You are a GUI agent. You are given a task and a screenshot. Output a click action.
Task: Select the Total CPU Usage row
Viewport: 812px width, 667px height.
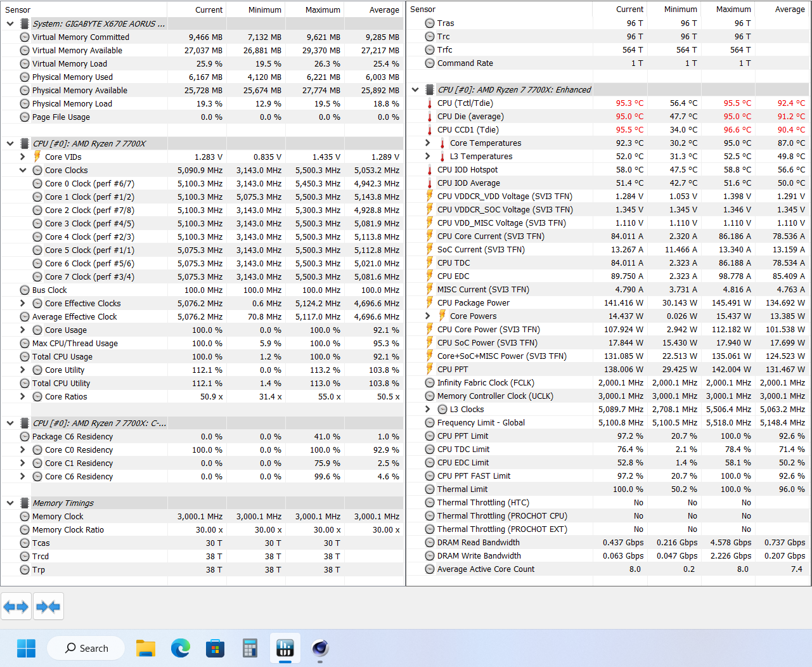[x=202, y=356]
